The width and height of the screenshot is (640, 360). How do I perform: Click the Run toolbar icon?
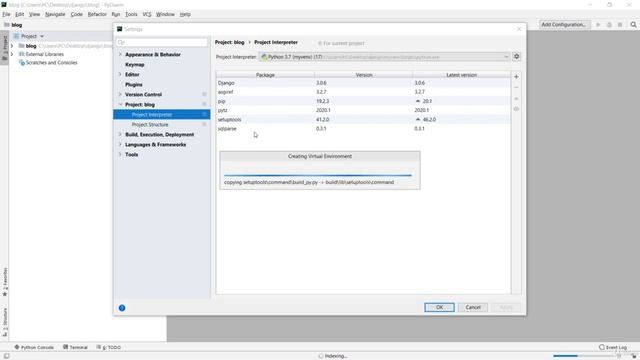598,24
